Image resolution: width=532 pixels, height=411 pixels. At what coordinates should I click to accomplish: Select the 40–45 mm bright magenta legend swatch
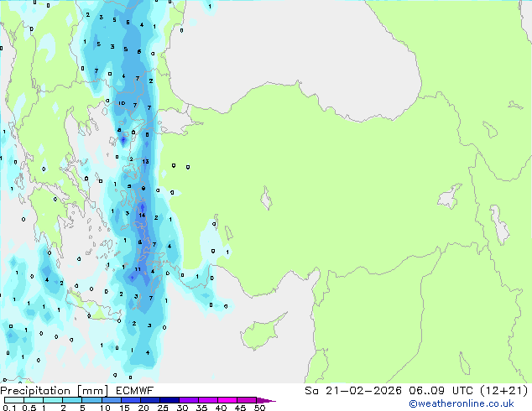(227, 400)
